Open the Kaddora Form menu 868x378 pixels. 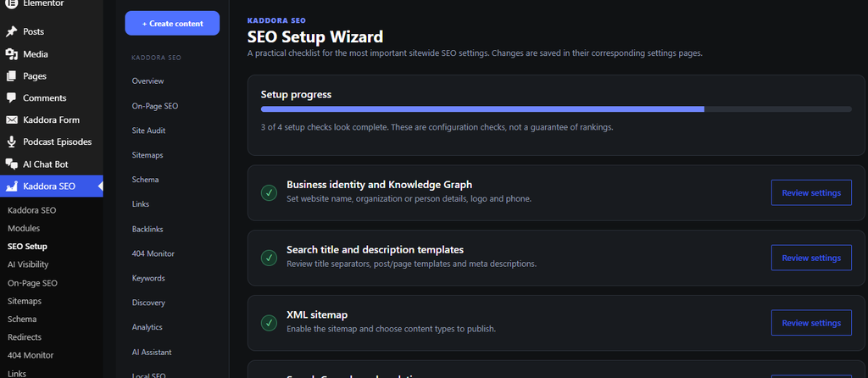(52, 120)
